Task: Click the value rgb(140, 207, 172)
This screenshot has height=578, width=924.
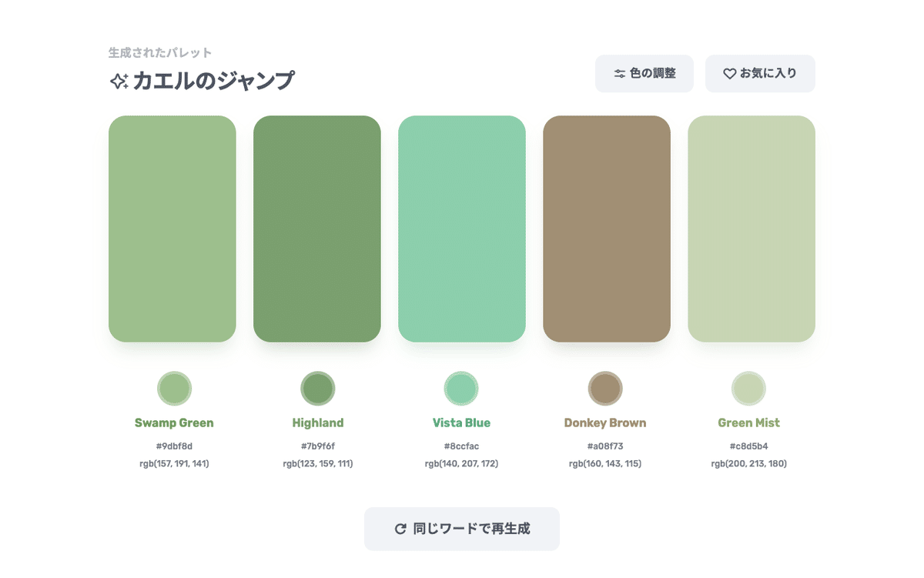Action: [x=461, y=463]
